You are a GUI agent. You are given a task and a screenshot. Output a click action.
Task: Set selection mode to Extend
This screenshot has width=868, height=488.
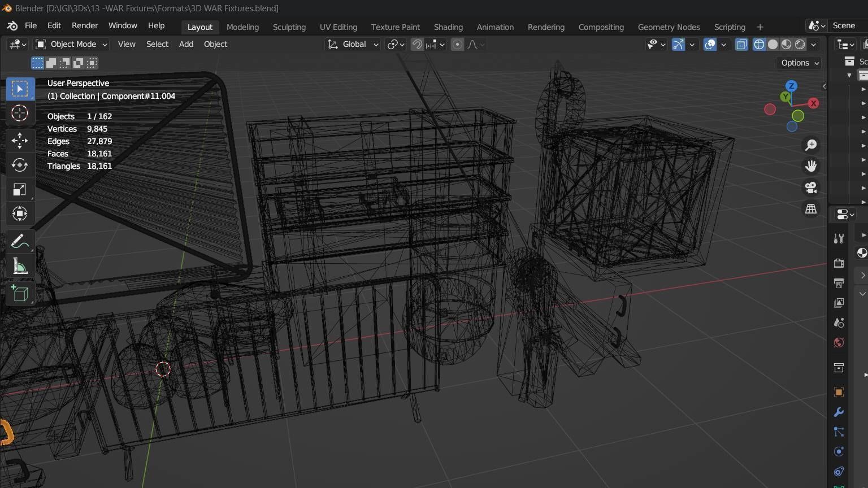pos(51,63)
